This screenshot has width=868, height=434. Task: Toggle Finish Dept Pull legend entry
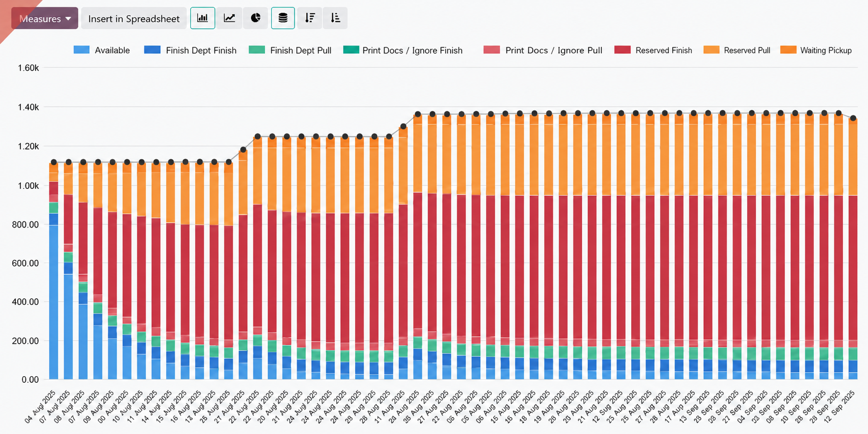(290, 50)
